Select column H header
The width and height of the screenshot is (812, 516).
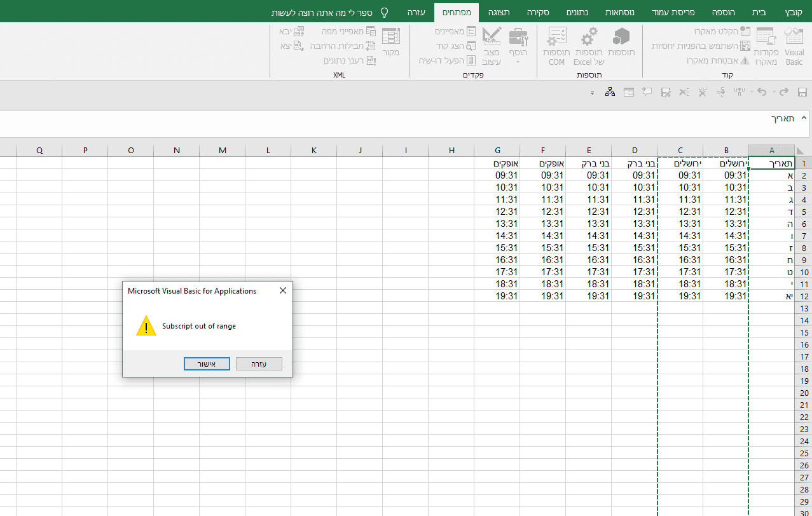tap(451, 150)
